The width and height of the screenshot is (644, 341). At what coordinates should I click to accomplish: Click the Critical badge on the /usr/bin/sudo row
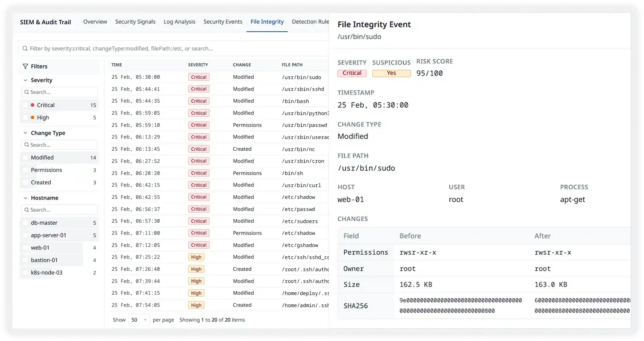198,77
